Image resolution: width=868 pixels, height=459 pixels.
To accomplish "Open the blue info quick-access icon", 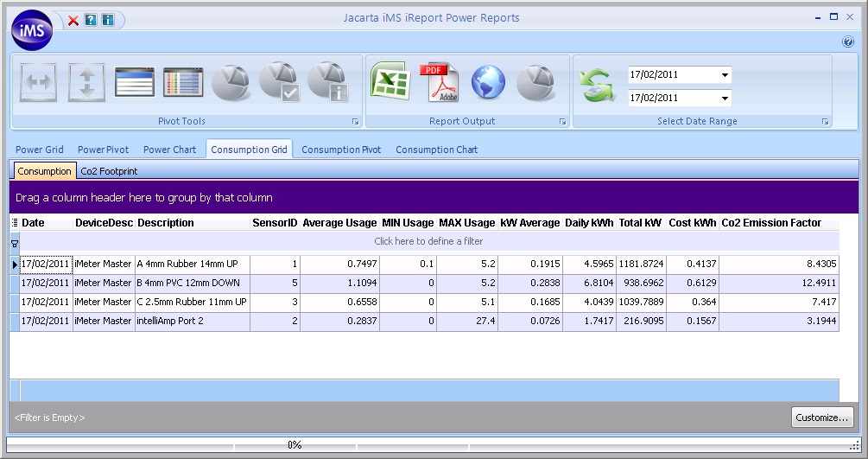I will [x=107, y=21].
